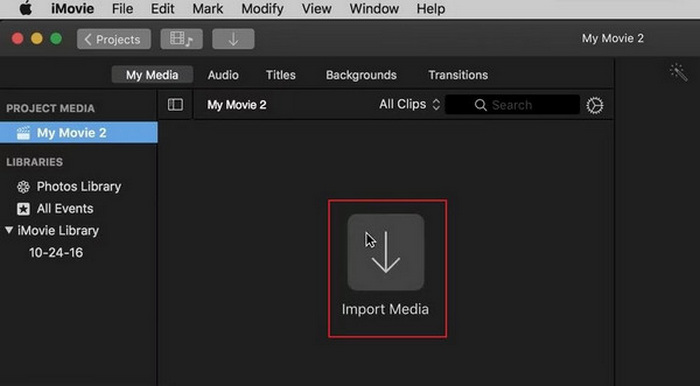This screenshot has width=700, height=386.
Task: Open the Modify menu
Action: click(262, 8)
